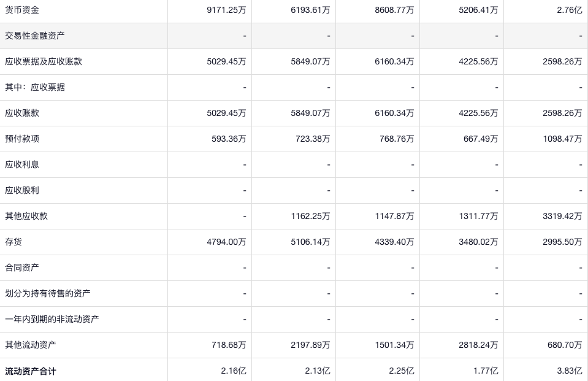Click the 2197.89万 other current assets cell
This screenshot has height=381, width=588.
[310, 345]
